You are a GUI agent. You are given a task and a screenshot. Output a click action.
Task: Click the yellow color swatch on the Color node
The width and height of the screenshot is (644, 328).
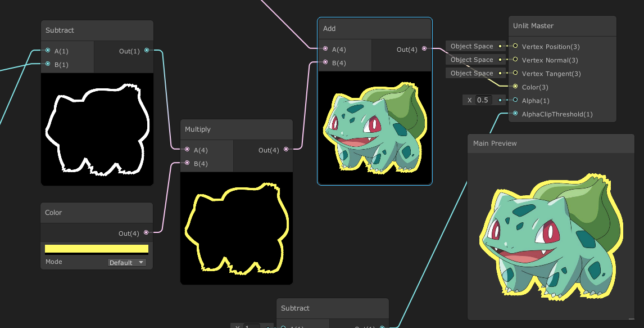coord(97,249)
